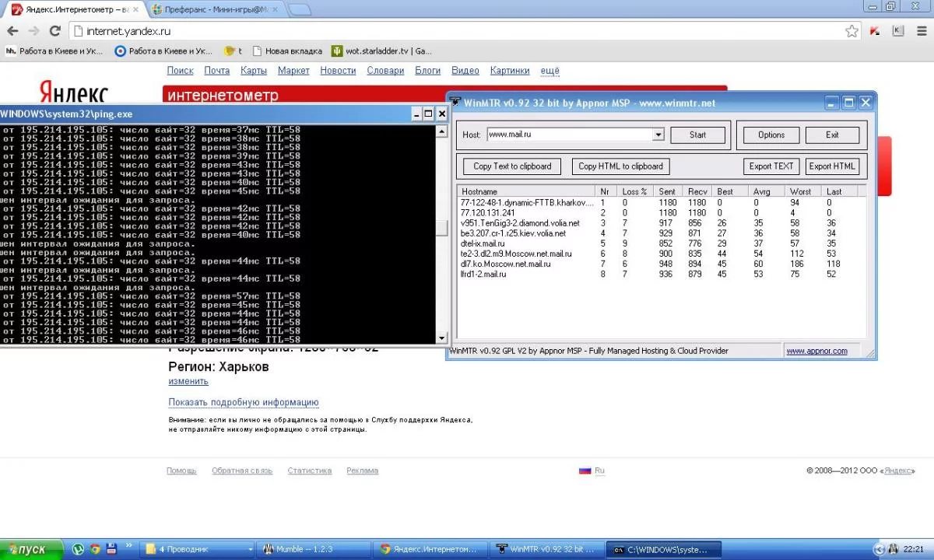Screen dimensions: 934x560
Task: Open the www.appnor.com link
Action: pos(816,352)
